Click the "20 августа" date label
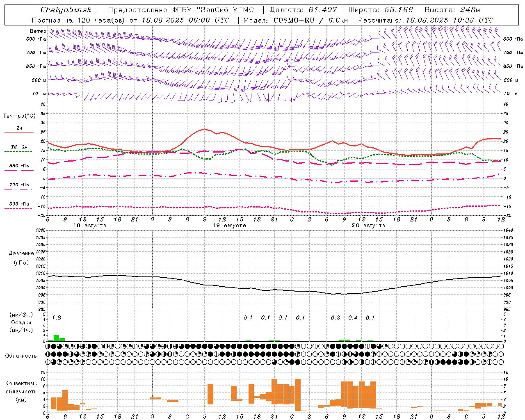The width and height of the screenshot is (525, 420). (369, 226)
